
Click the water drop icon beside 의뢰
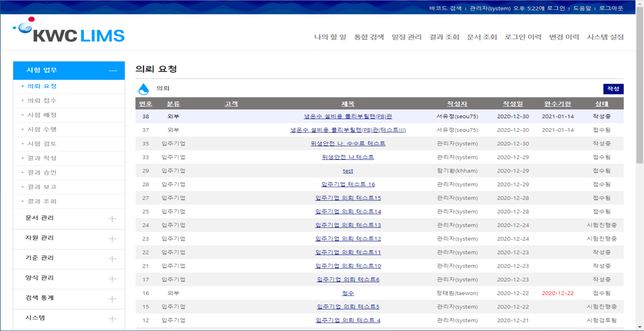[x=144, y=89]
